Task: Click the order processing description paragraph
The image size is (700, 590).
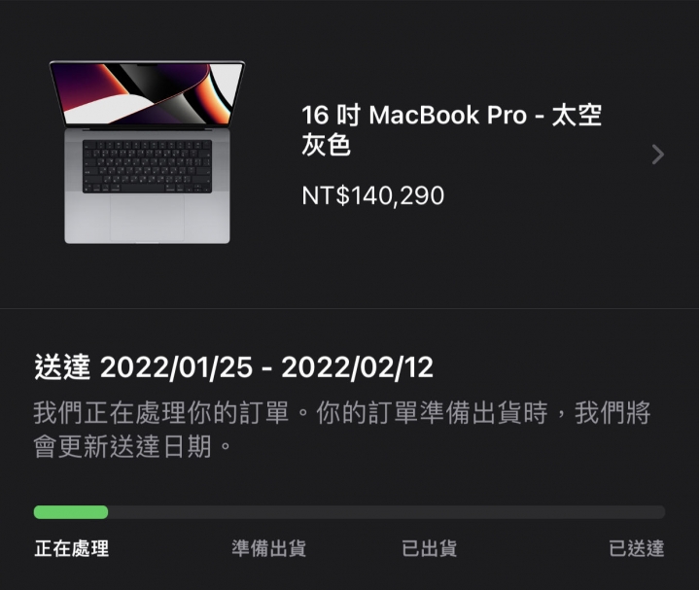Action: point(342,430)
